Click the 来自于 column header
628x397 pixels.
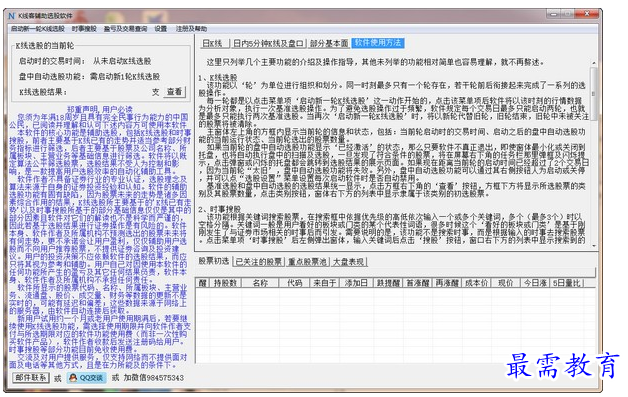[x=324, y=283]
